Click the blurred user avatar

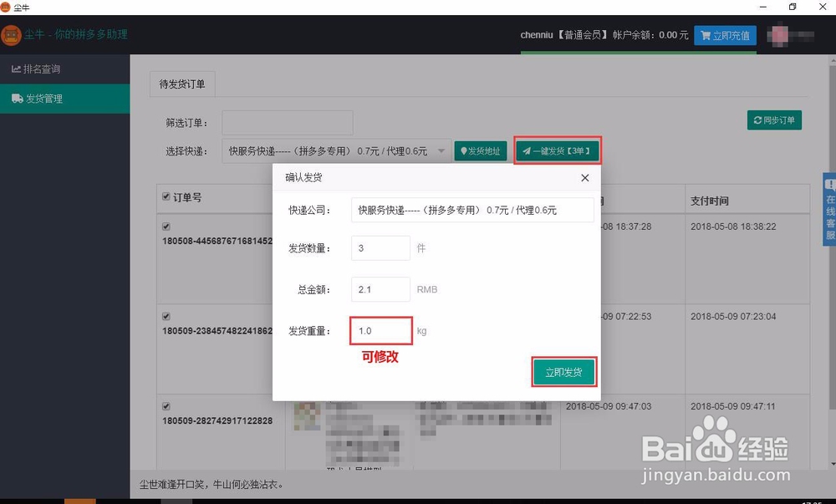[x=779, y=35]
